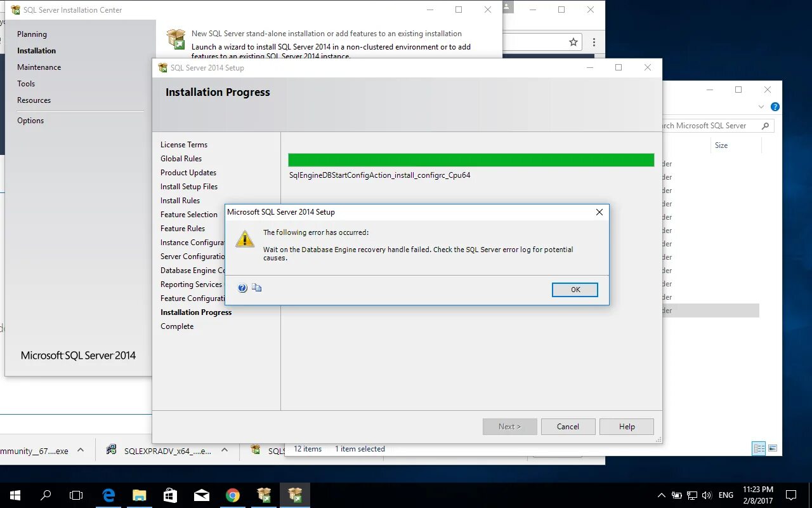The image size is (812, 508).
Task: Open the mmunity__67 exe download item
Action: point(34,451)
